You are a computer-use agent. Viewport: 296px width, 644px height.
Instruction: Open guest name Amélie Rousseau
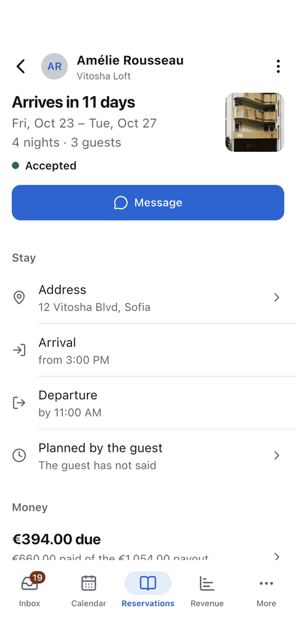pyautogui.click(x=130, y=60)
